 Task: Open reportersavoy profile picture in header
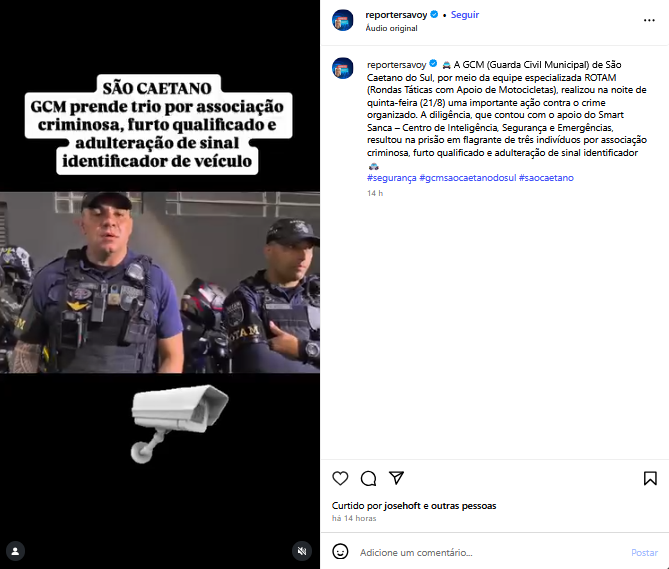pyautogui.click(x=343, y=20)
